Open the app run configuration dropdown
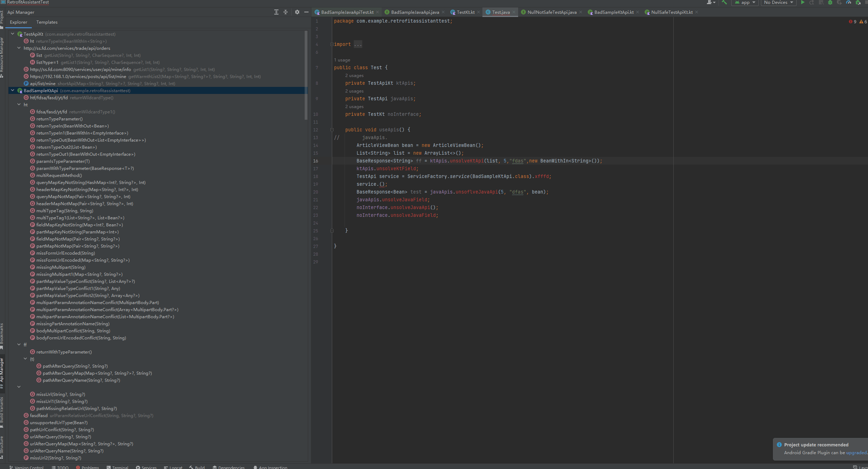868x469 pixels. point(745,2)
